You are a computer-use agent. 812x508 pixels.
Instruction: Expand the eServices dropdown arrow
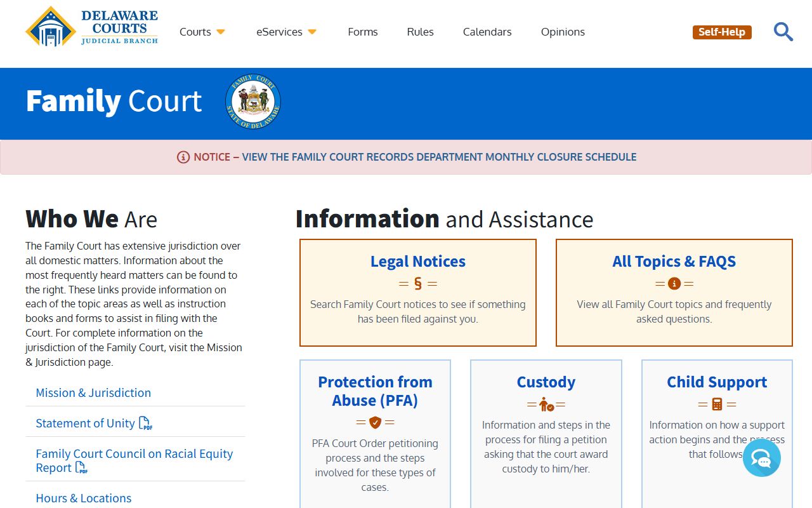[x=312, y=32]
